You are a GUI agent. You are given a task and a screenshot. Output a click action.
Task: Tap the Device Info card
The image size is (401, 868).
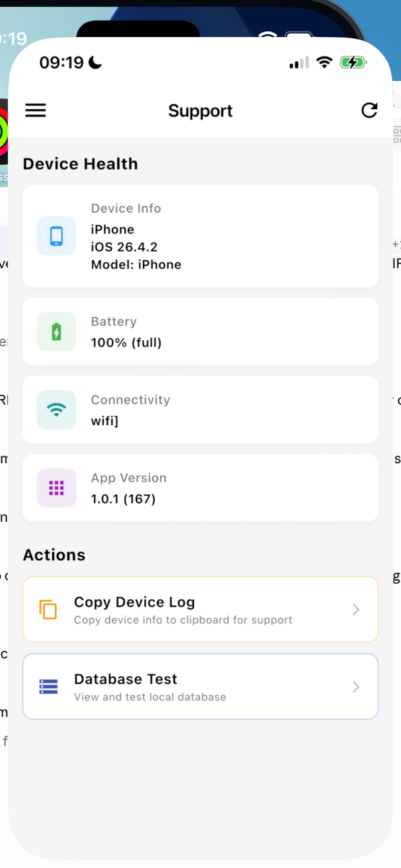200,236
